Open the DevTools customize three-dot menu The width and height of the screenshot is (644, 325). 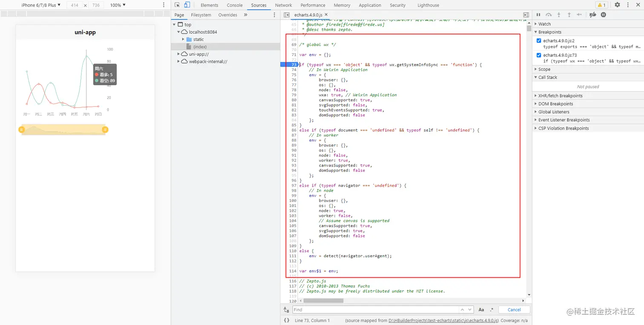[628, 5]
